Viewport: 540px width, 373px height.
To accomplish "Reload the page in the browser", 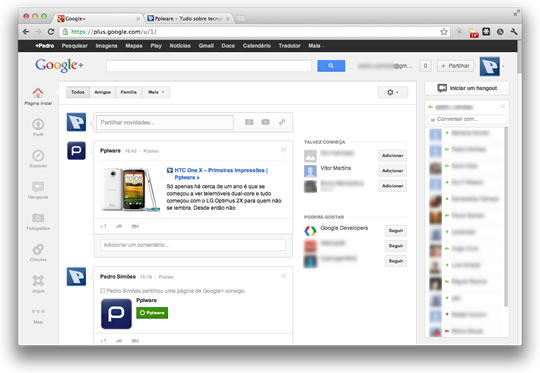I will (51, 32).
